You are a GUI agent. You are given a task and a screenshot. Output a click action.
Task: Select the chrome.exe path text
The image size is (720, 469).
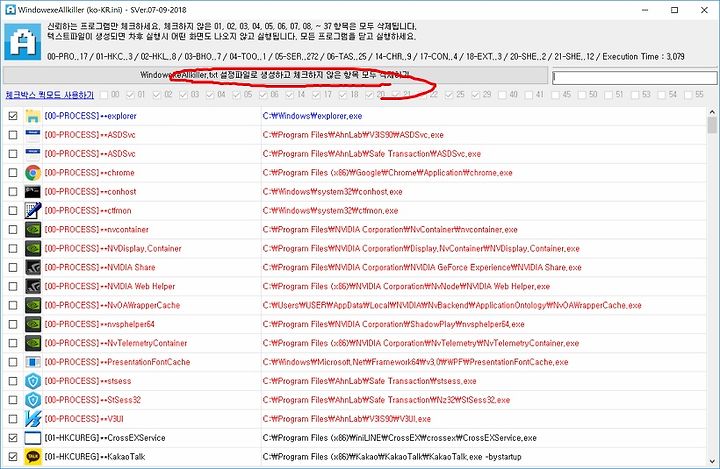coord(388,173)
